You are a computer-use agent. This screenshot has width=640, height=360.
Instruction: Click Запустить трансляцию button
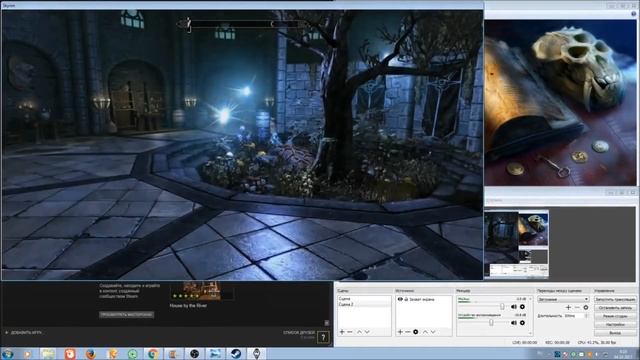(615, 299)
